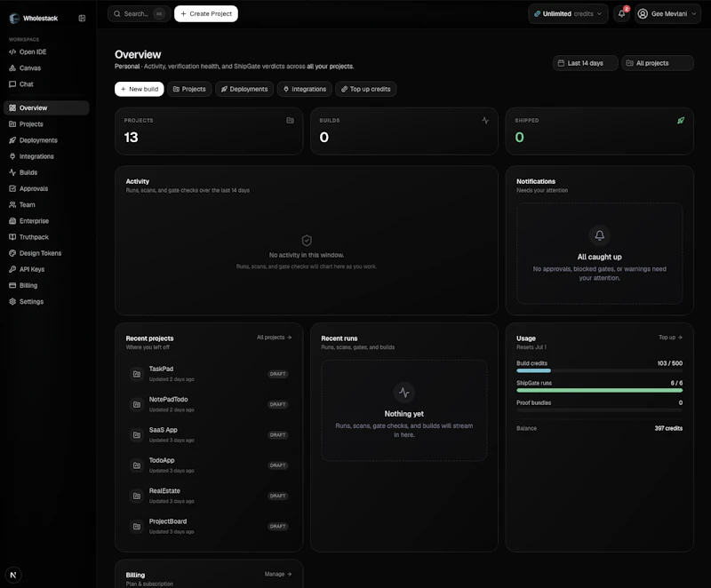Collapse the sidebar panel icon

(82, 18)
